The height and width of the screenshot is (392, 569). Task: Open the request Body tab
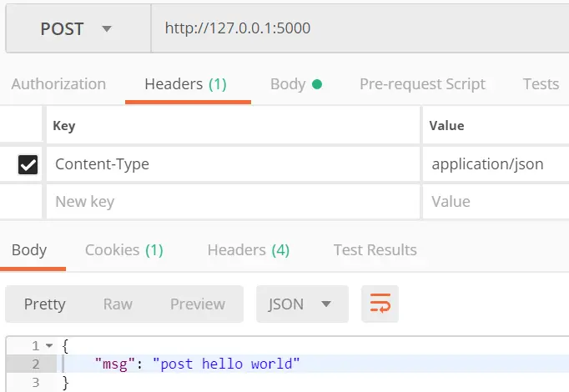pos(296,84)
